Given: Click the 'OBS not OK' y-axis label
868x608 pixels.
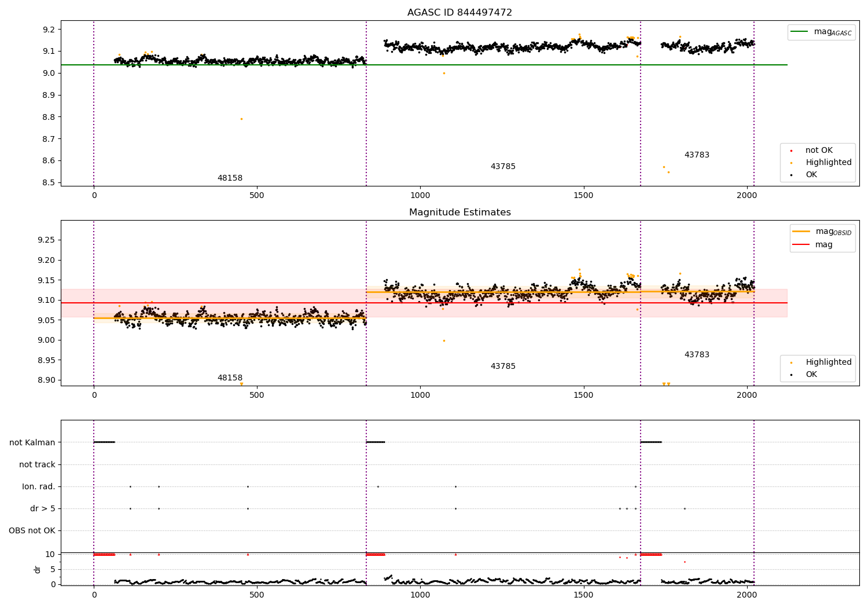Looking at the screenshot, I should pyautogui.click(x=32, y=531).
